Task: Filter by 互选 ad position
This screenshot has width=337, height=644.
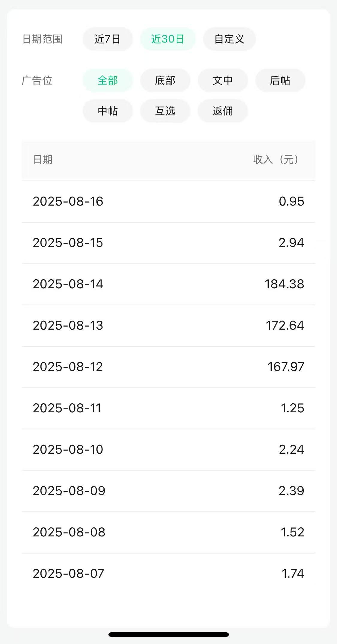Action: pos(165,111)
